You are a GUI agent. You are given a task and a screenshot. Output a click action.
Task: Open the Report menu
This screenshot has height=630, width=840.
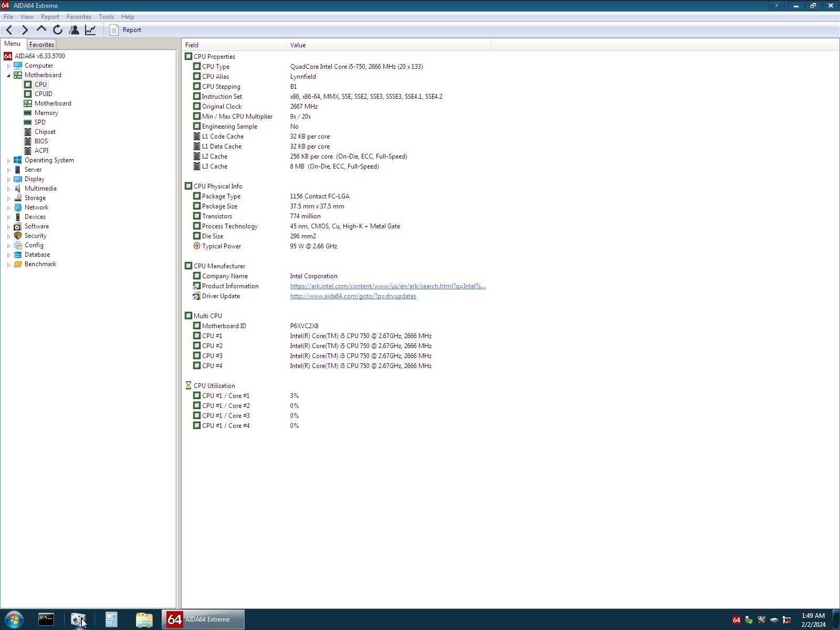[50, 17]
